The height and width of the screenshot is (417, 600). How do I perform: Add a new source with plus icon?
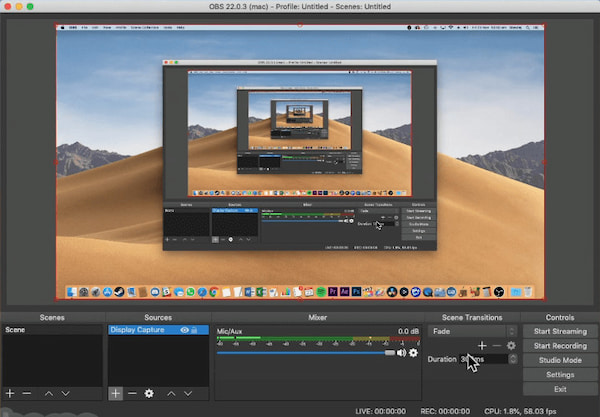pyautogui.click(x=116, y=394)
